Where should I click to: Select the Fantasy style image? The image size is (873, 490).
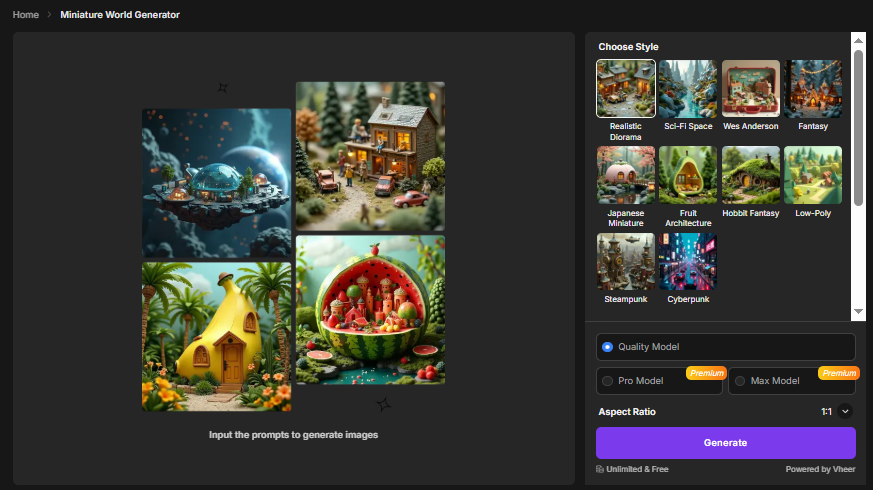tap(812, 89)
